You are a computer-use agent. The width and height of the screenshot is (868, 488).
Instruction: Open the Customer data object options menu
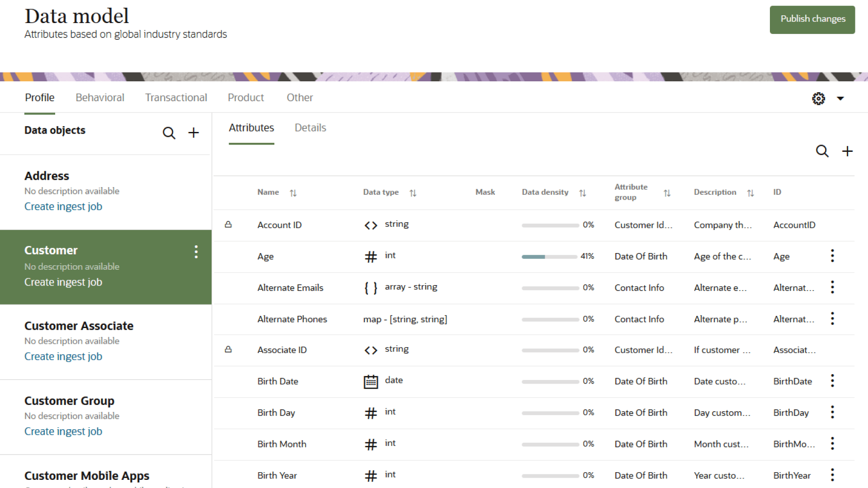click(x=196, y=252)
